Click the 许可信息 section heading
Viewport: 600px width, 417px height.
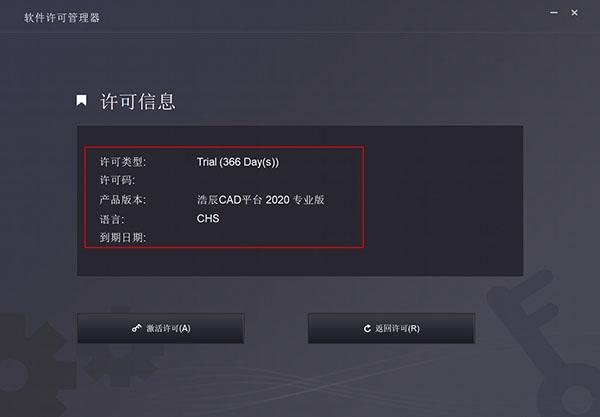138,102
